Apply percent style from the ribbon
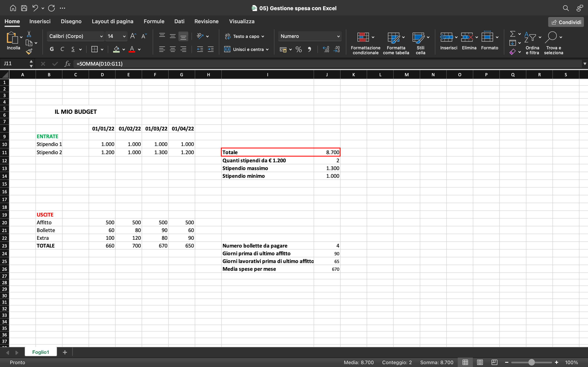Screen dimensions: 588x367 (298, 49)
